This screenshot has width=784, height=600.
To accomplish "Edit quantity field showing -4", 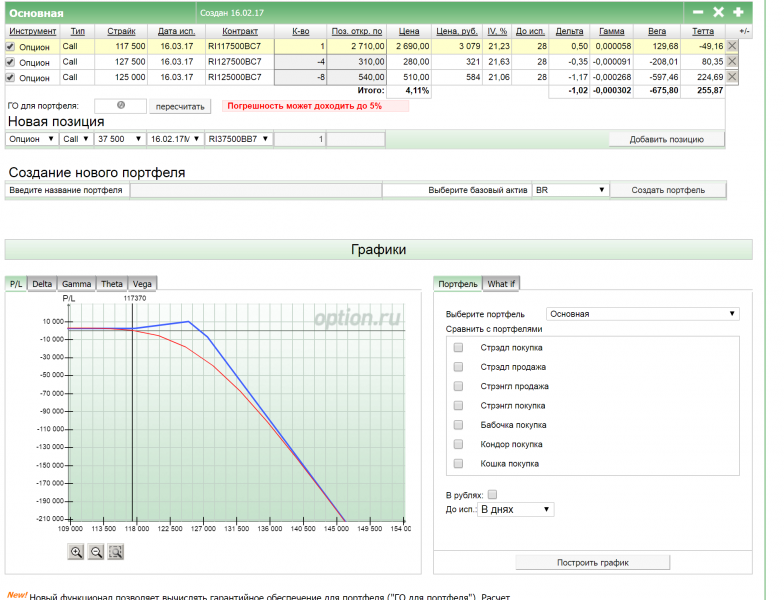I will (x=300, y=62).
